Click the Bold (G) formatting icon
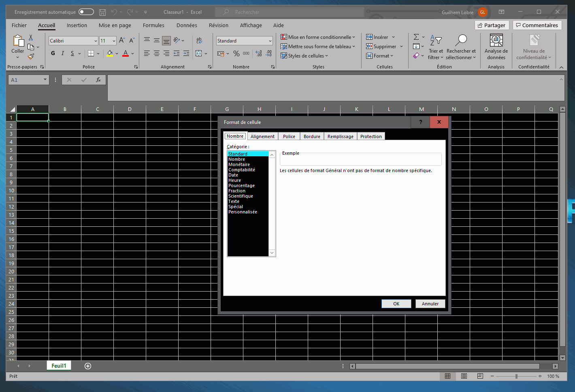Viewport: 575px width, 392px height. point(53,53)
